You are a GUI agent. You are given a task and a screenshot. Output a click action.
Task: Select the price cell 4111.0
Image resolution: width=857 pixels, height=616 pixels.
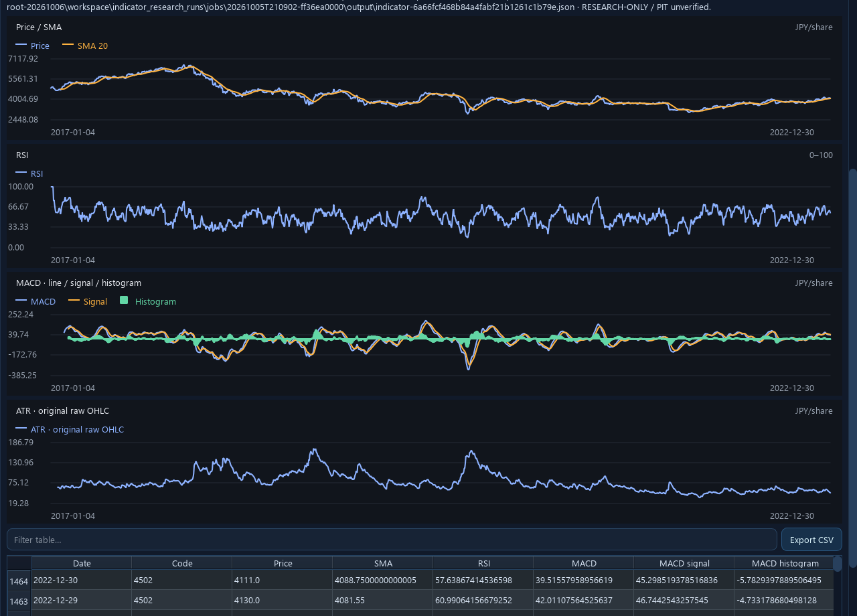283,580
